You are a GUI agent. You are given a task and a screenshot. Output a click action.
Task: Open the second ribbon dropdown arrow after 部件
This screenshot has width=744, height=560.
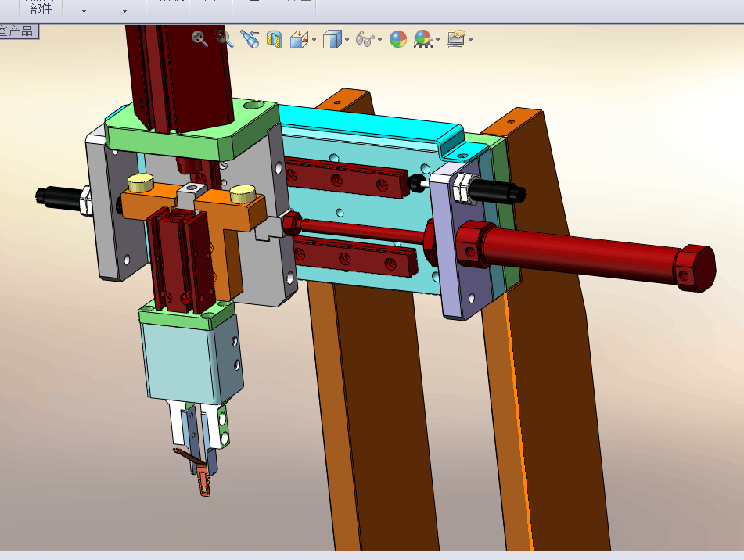coord(125,11)
